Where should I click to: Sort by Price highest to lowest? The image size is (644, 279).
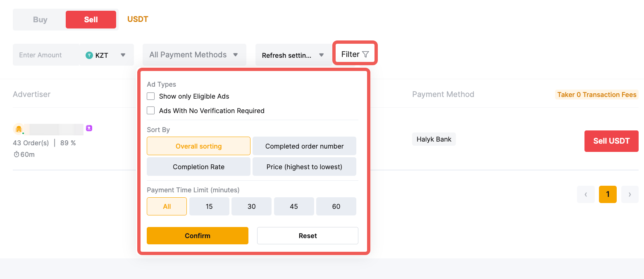[x=304, y=167]
